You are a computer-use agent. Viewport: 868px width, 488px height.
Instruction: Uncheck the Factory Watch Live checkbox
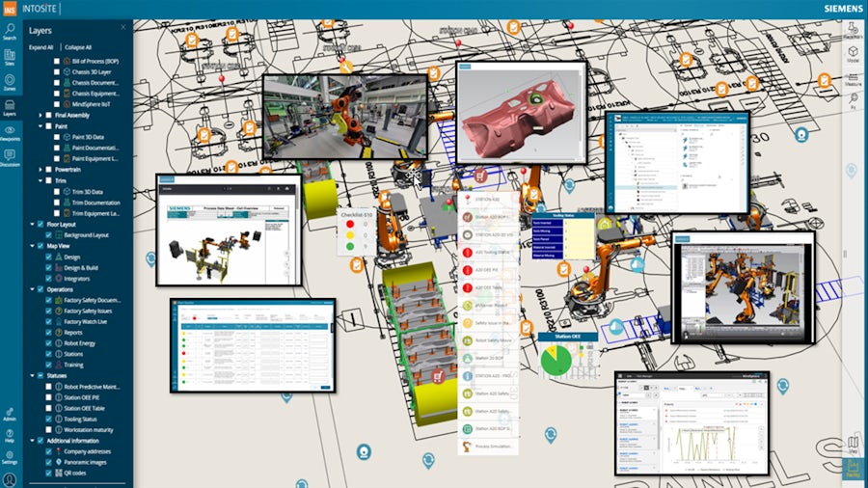(49, 321)
